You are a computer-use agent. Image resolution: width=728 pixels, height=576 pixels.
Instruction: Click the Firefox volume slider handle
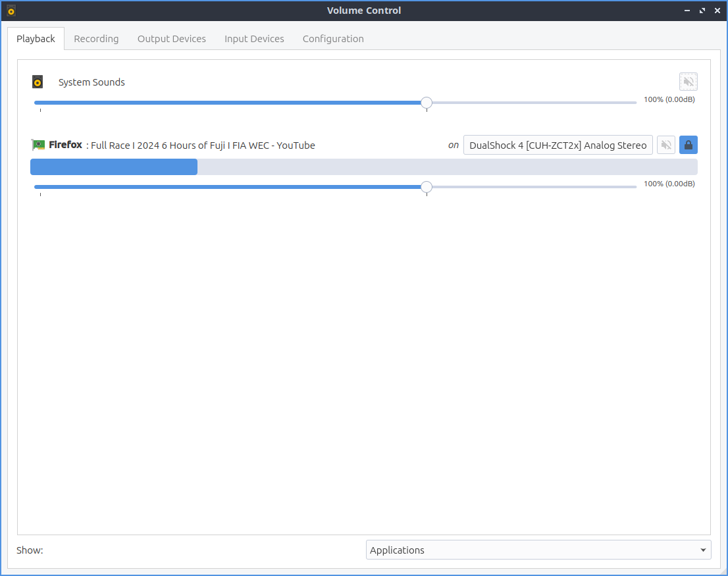point(427,187)
